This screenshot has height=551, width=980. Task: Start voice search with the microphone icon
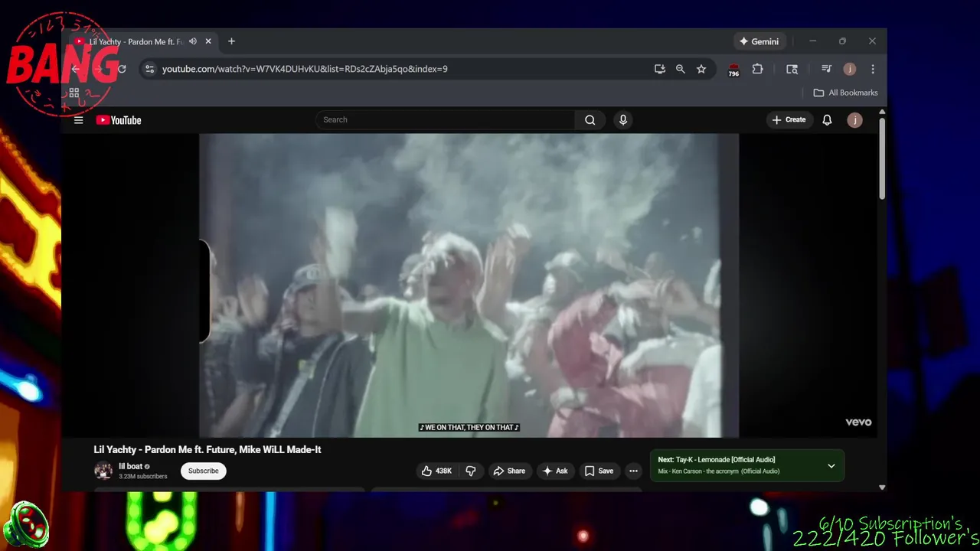click(622, 120)
